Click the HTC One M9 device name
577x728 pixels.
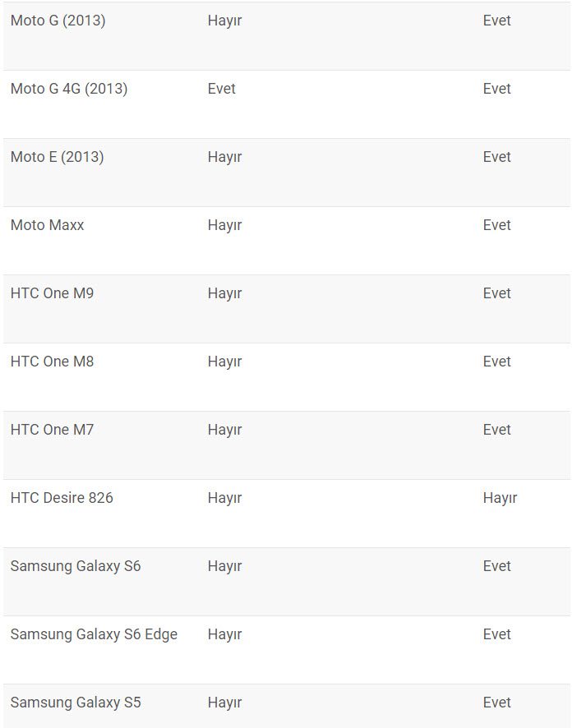coord(52,293)
